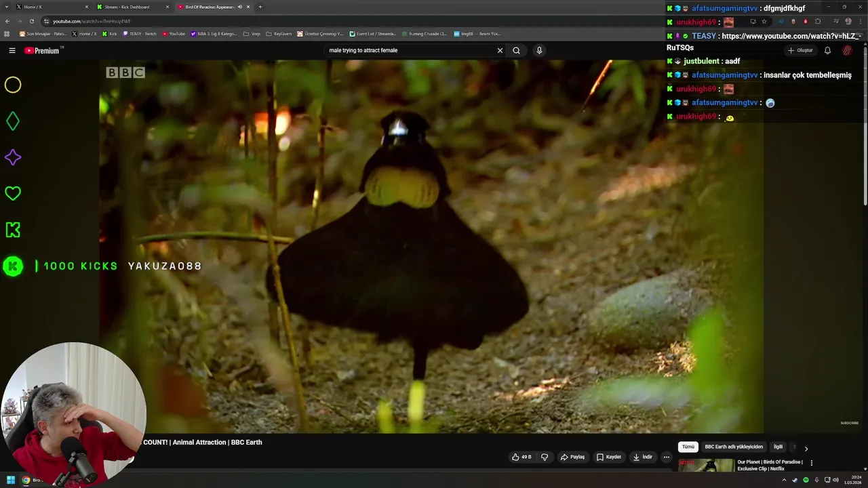
Task: Show more filter chips with right arrow
Action: click(806, 448)
